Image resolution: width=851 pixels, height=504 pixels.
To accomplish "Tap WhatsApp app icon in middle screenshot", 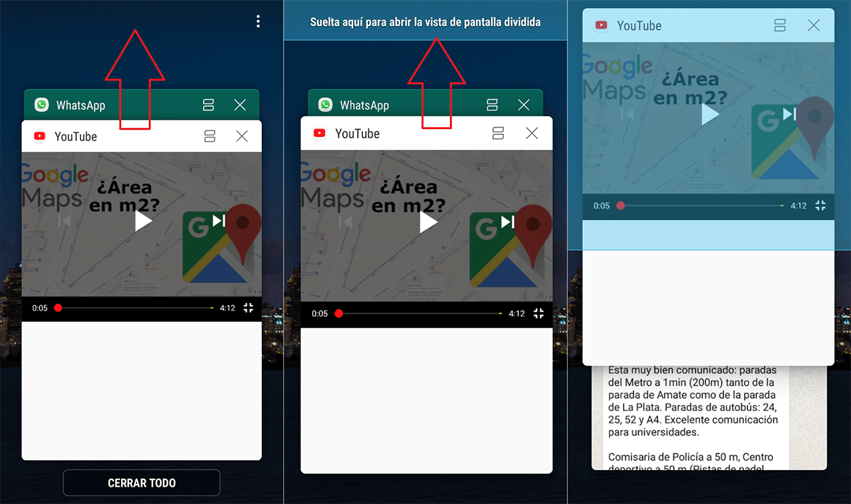I will (325, 104).
